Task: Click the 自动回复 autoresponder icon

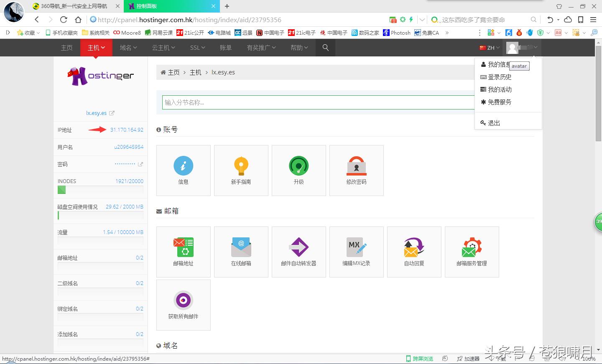Action: coord(414,247)
